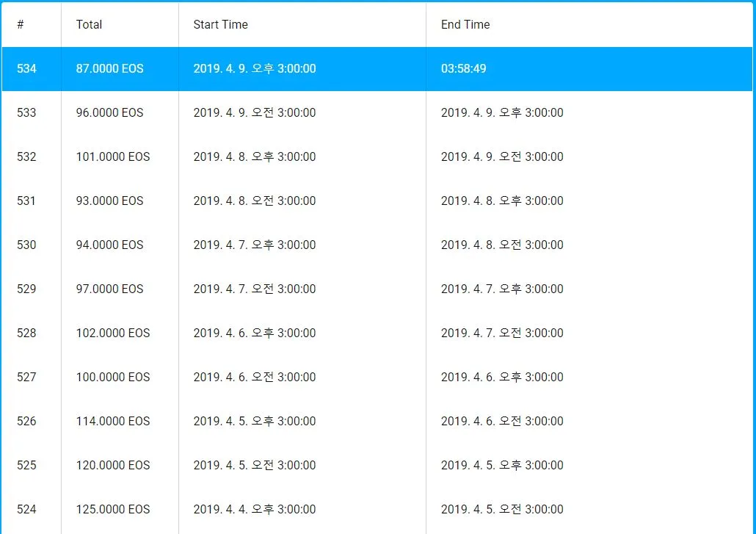Image resolution: width=756 pixels, height=534 pixels.
Task: Click start time of row 524
Action: click(255, 510)
